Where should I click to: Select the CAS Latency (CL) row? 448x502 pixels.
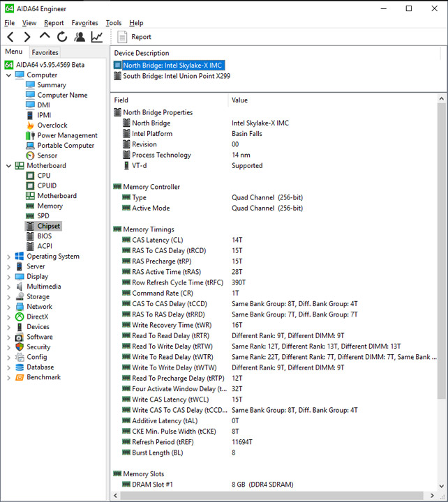pos(276,240)
